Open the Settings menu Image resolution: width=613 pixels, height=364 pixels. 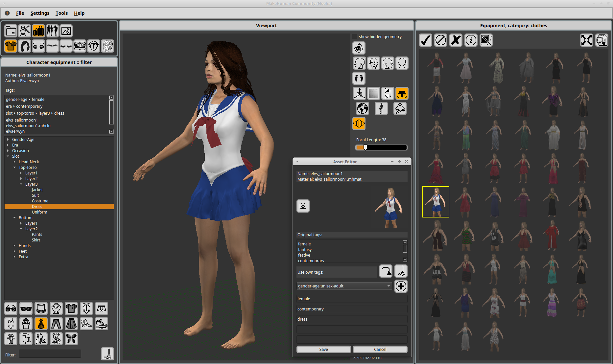[x=40, y=13]
